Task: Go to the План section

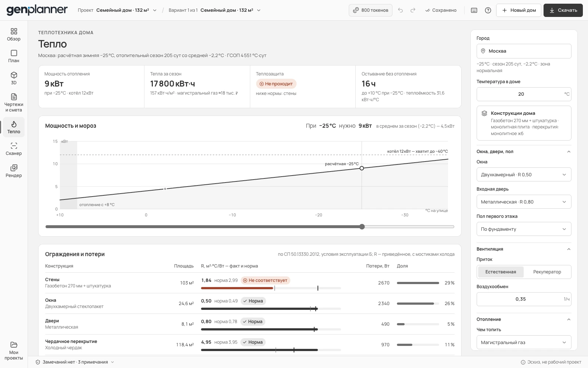Action: 14,56
